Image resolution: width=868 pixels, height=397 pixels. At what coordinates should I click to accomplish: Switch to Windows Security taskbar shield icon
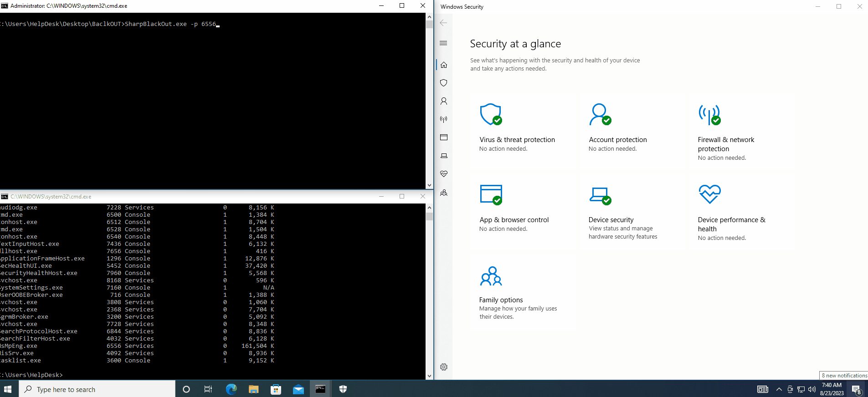343,389
